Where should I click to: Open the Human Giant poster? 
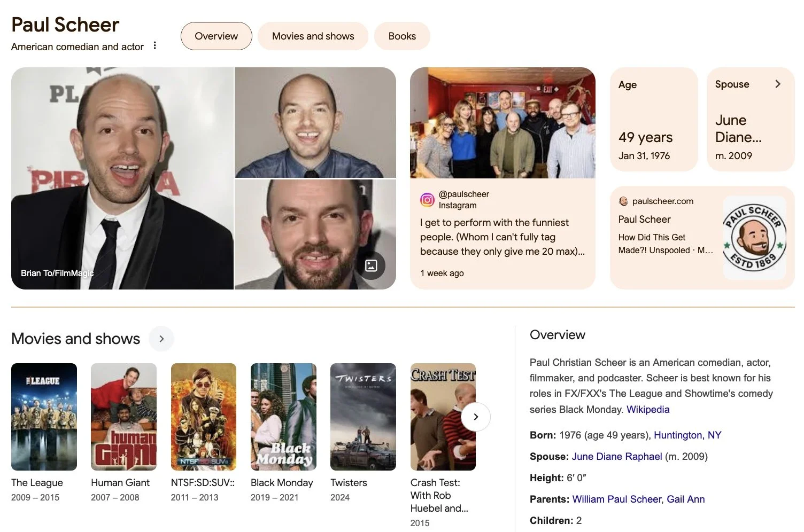click(123, 417)
